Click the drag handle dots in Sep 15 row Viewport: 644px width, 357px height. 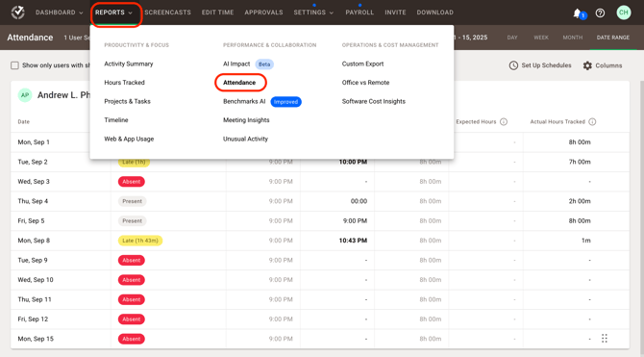point(605,339)
